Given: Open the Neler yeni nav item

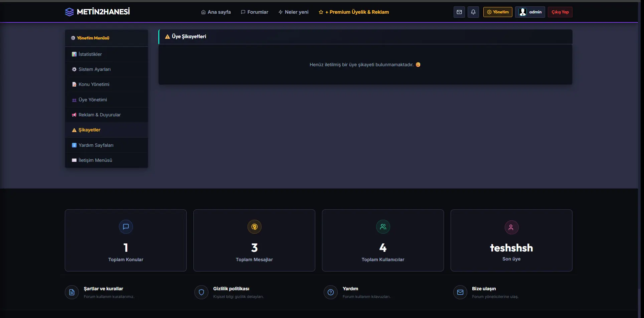Looking at the screenshot, I should coord(293,12).
